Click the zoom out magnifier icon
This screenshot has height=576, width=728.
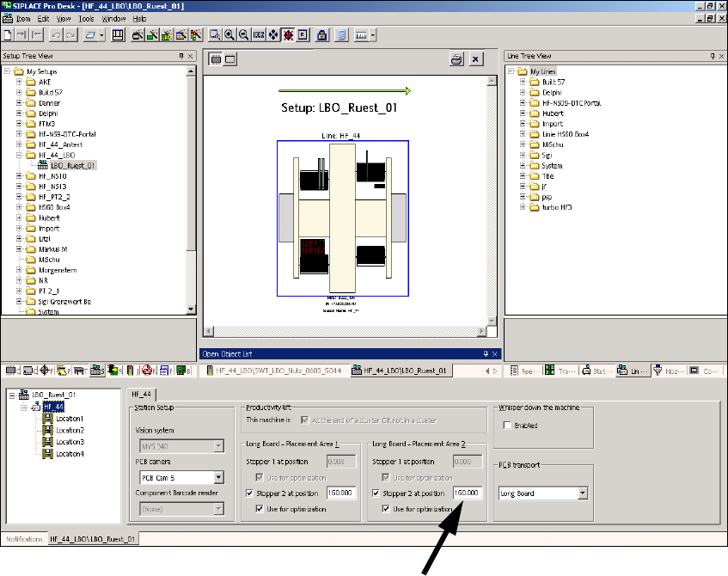pyautogui.click(x=244, y=35)
